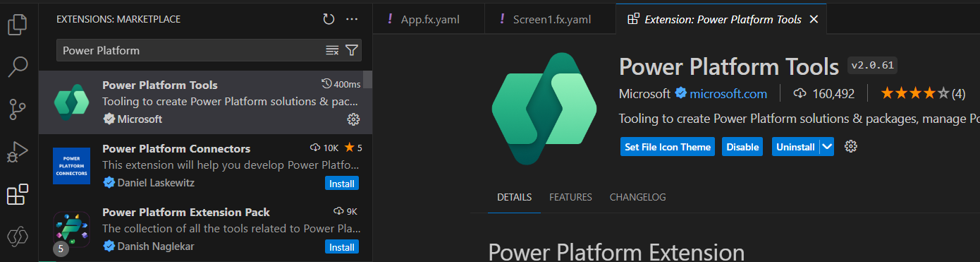
Task: Click the badge number 5 on Extension Pack
Action: pos(61,249)
